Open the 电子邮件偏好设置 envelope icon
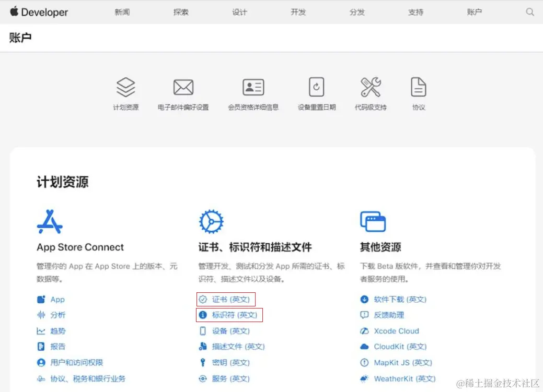543x392 pixels. [183, 87]
